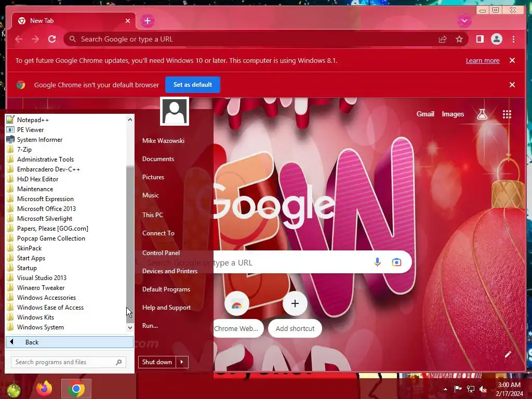The image size is (532, 399).
Task: Click the muted volume tray icon
Action: click(483, 389)
